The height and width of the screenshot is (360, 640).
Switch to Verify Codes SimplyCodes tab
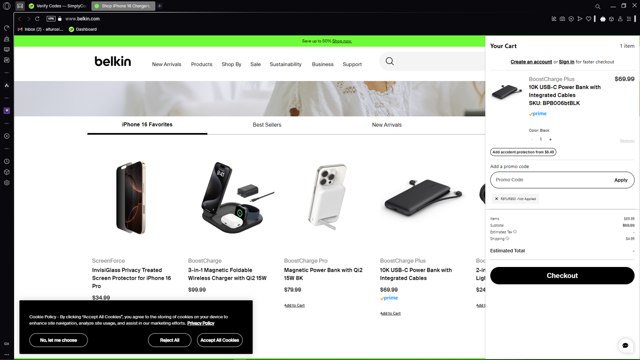tap(57, 6)
